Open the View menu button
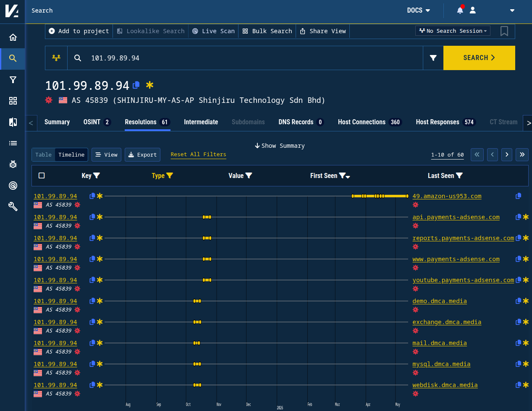This screenshot has width=532, height=411. click(x=106, y=154)
